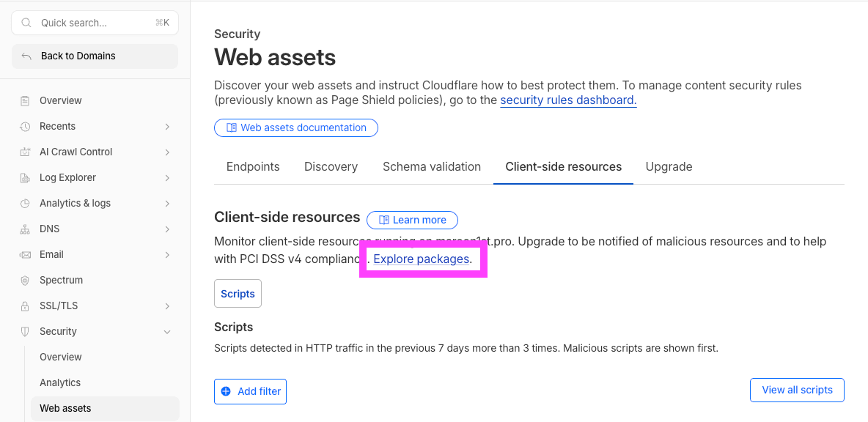Click the Recents clock icon

pyautogui.click(x=26, y=126)
